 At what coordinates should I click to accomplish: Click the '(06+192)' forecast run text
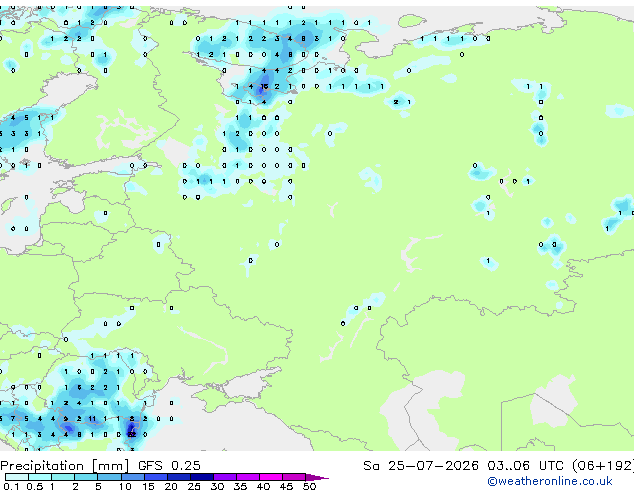[x=603, y=466]
